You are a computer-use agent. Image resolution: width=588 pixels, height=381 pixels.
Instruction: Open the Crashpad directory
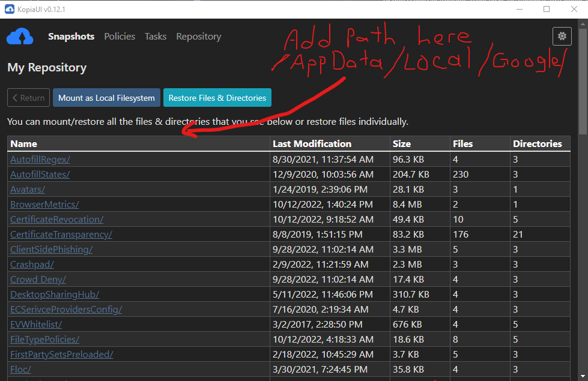click(31, 264)
